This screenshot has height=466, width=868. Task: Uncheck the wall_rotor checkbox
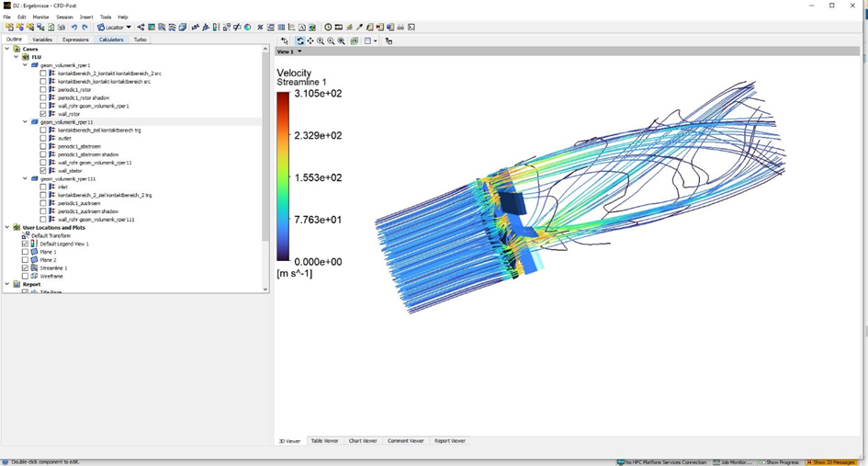43,114
